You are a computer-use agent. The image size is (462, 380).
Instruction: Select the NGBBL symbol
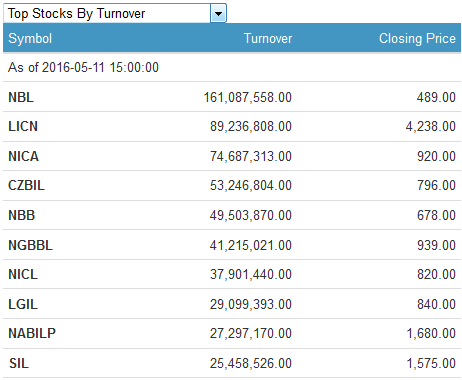(x=30, y=245)
